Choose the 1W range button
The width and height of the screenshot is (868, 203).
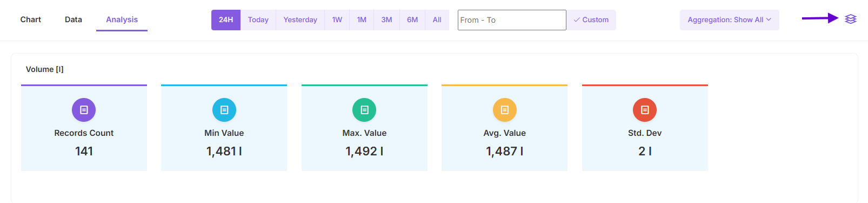point(337,20)
